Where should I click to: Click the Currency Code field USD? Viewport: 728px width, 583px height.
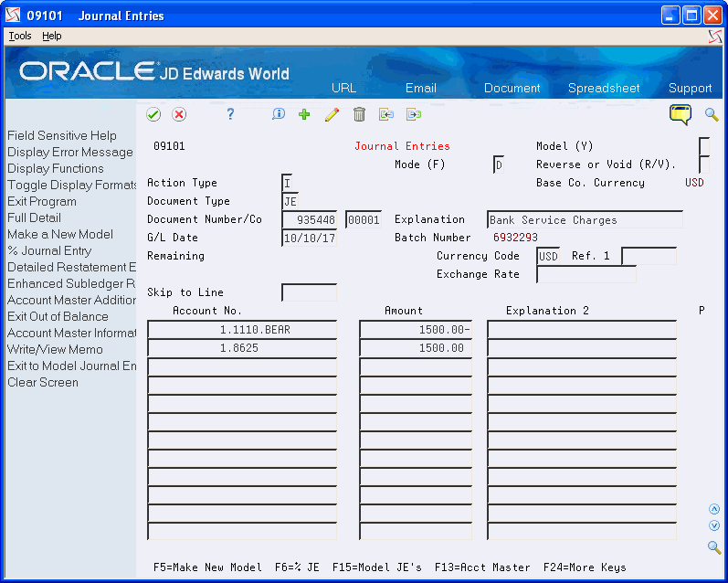(548, 256)
